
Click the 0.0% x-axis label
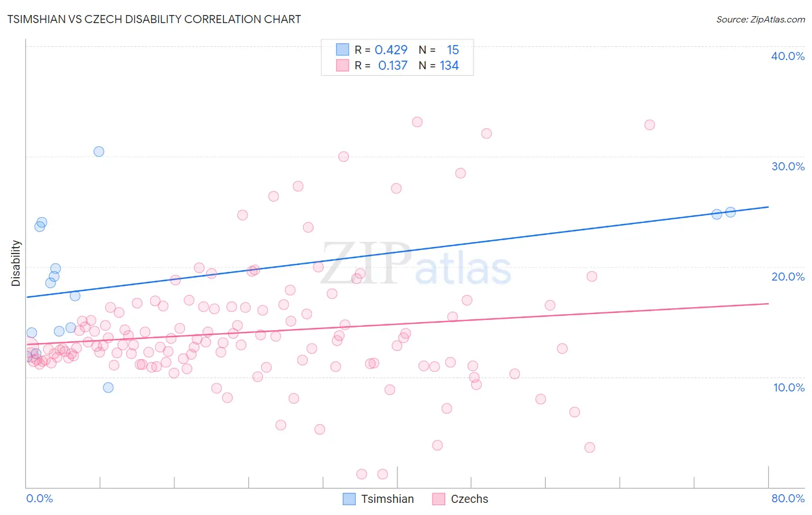39,498
